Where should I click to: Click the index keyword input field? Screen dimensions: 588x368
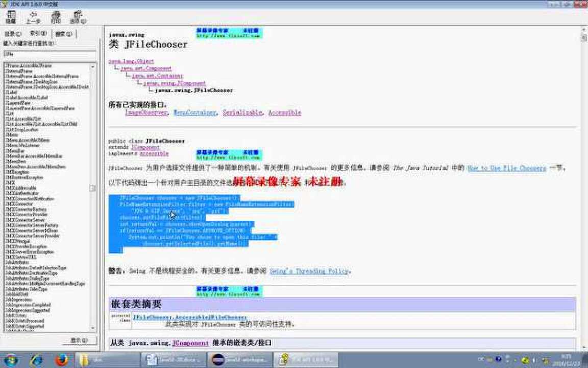[x=50, y=54]
